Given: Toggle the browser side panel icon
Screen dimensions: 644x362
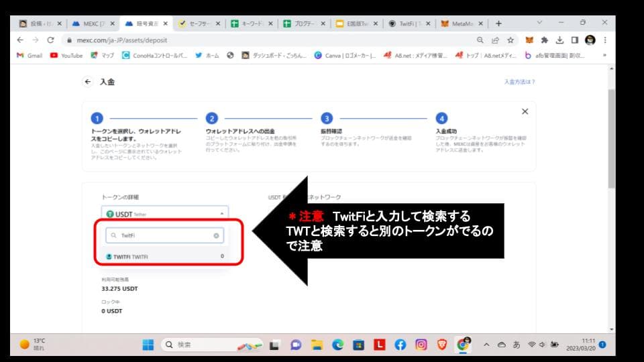Looking at the screenshot, I should point(575,40).
